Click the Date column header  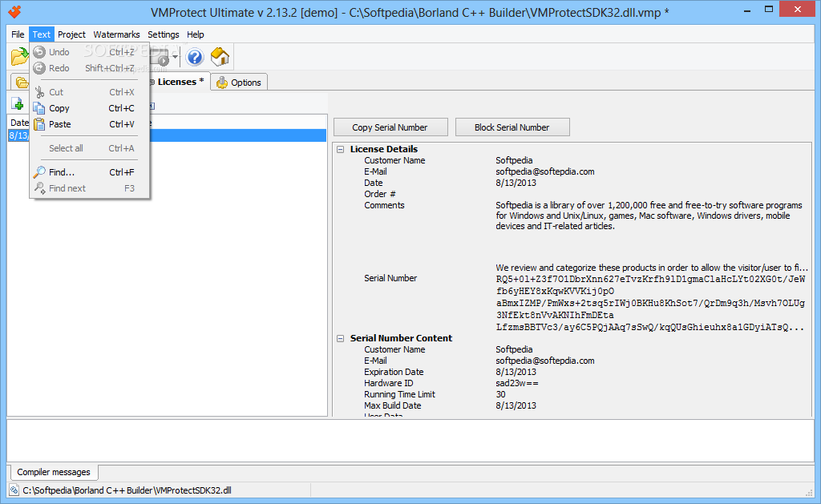click(x=20, y=123)
